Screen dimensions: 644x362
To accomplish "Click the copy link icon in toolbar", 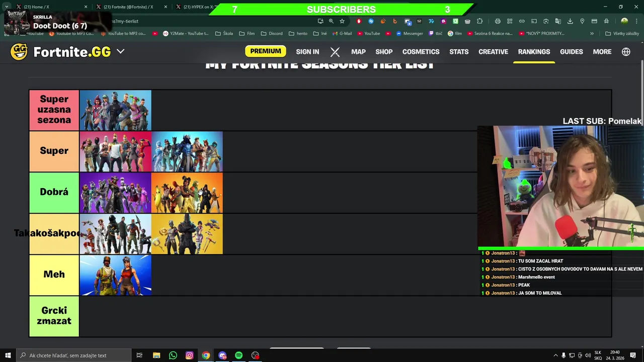I will (522, 21).
